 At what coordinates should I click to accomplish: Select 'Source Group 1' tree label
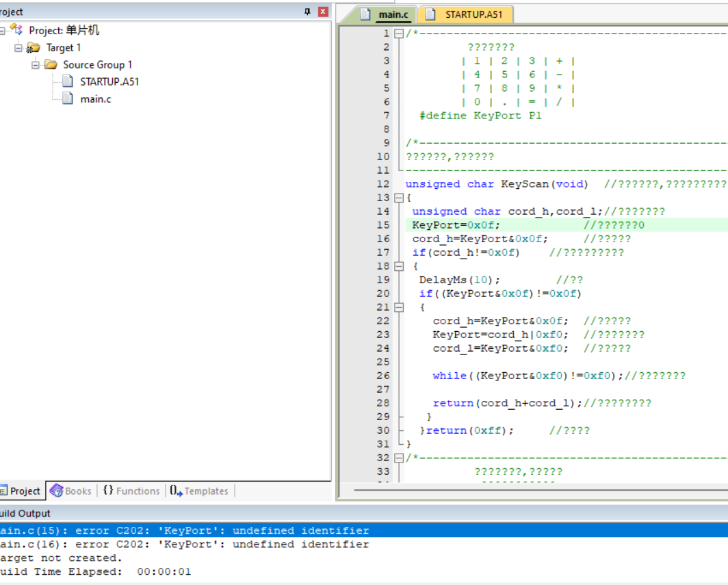click(x=97, y=64)
